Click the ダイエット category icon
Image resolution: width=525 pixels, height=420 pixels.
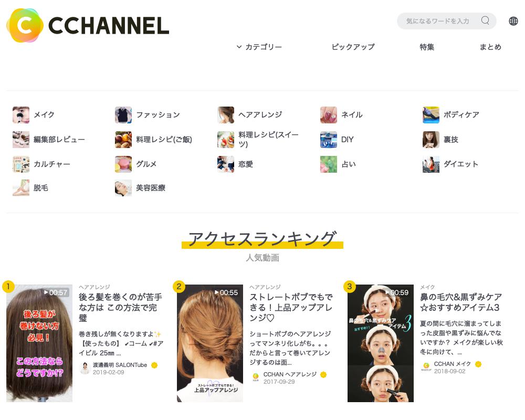[x=431, y=164]
